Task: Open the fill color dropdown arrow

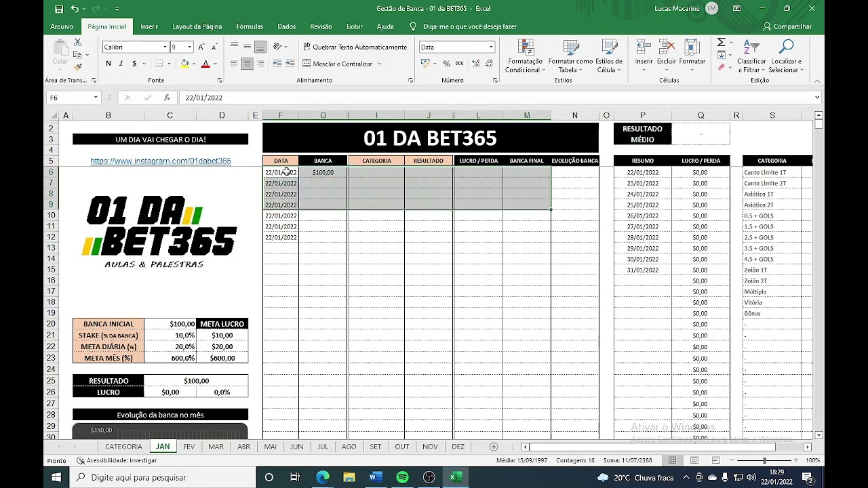Action: [x=195, y=64]
